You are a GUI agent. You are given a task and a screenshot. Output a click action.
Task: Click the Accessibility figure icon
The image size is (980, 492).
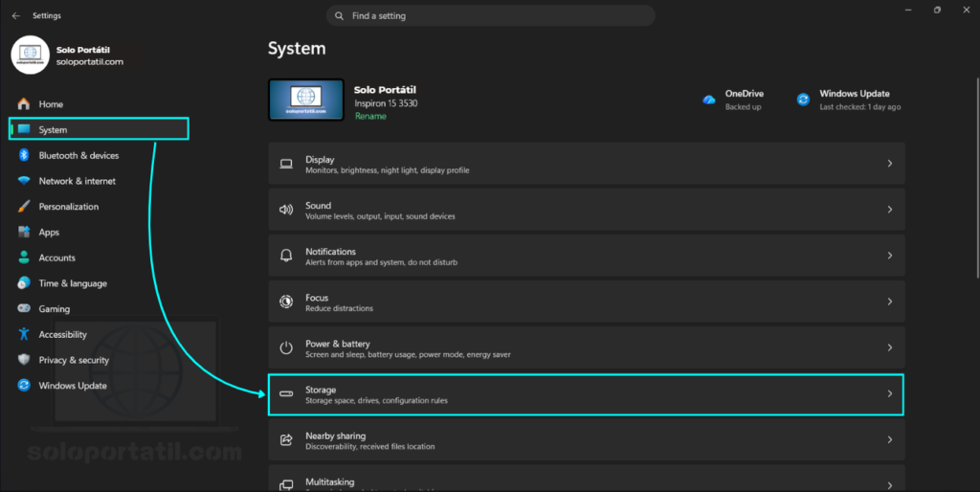click(x=24, y=334)
